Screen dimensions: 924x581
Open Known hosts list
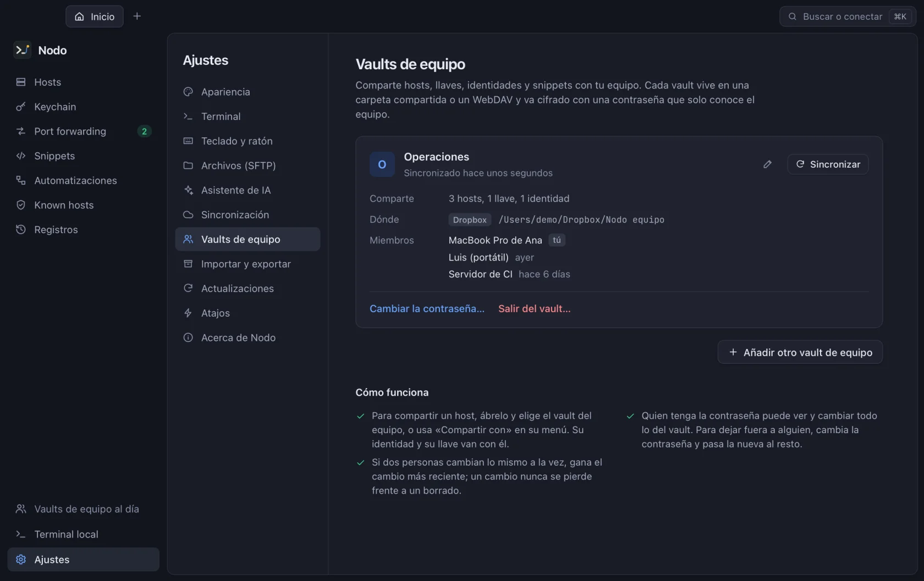(x=84, y=205)
